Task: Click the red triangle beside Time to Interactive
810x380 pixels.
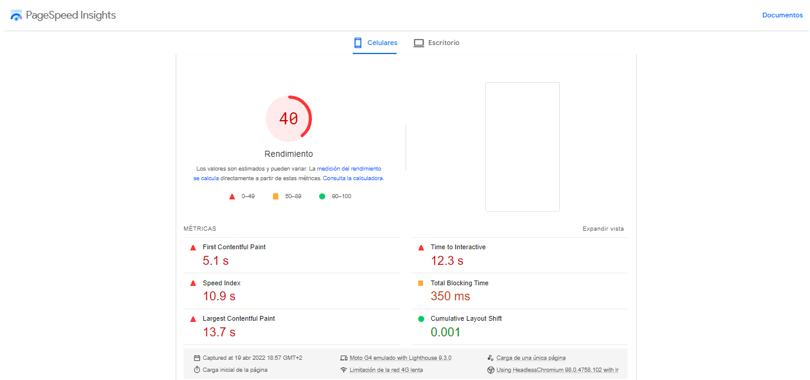Action: (420, 248)
